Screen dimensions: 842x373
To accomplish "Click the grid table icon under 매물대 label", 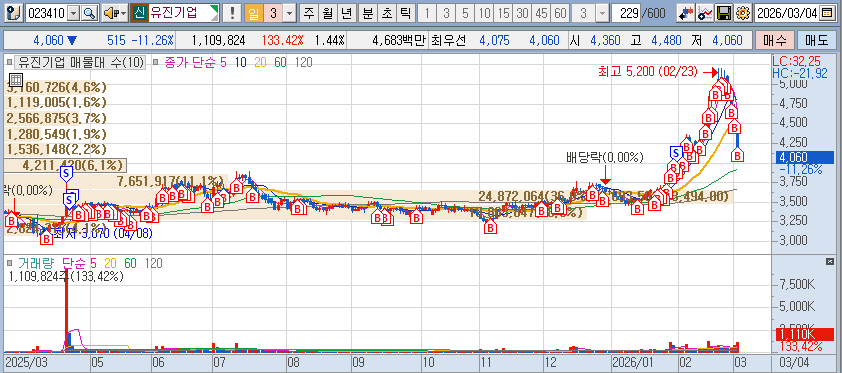I will [16, 80].
